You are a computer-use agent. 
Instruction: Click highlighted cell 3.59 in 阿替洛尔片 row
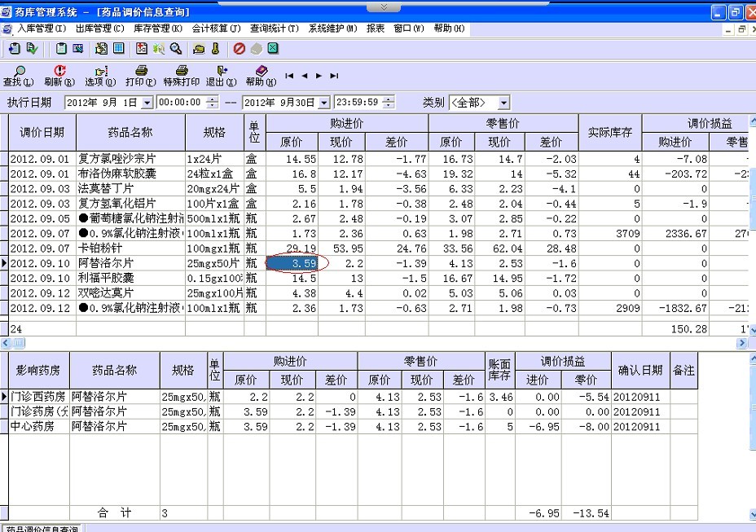(292, 263)
